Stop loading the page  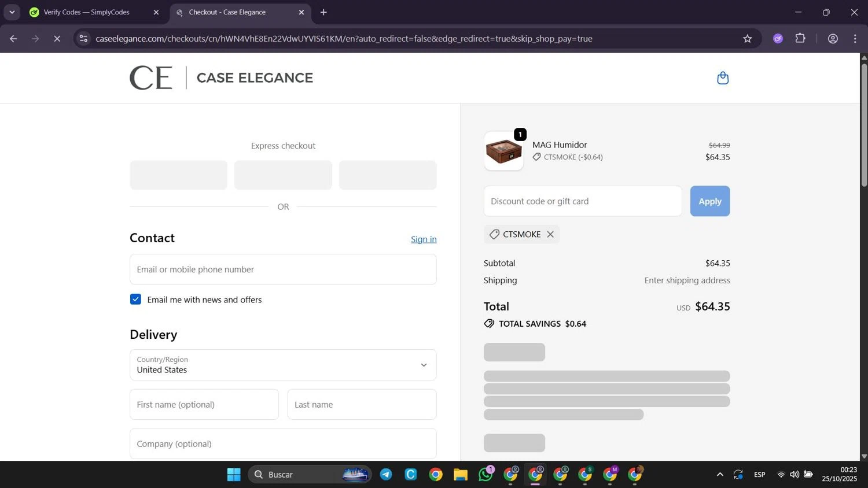pos(57,39)
